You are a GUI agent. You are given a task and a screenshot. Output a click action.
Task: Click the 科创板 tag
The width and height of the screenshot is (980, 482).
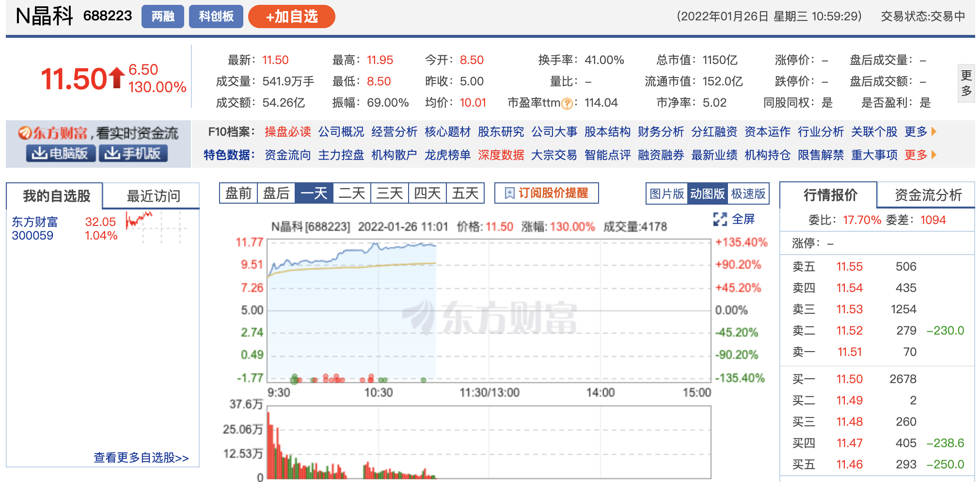point(216,16)
